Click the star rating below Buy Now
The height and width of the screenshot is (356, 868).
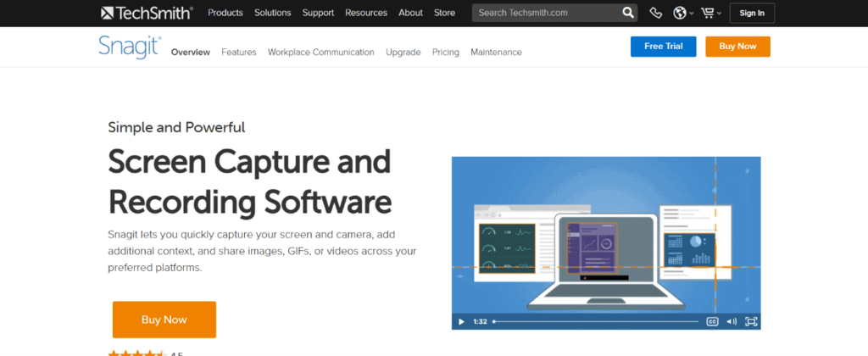136,353
